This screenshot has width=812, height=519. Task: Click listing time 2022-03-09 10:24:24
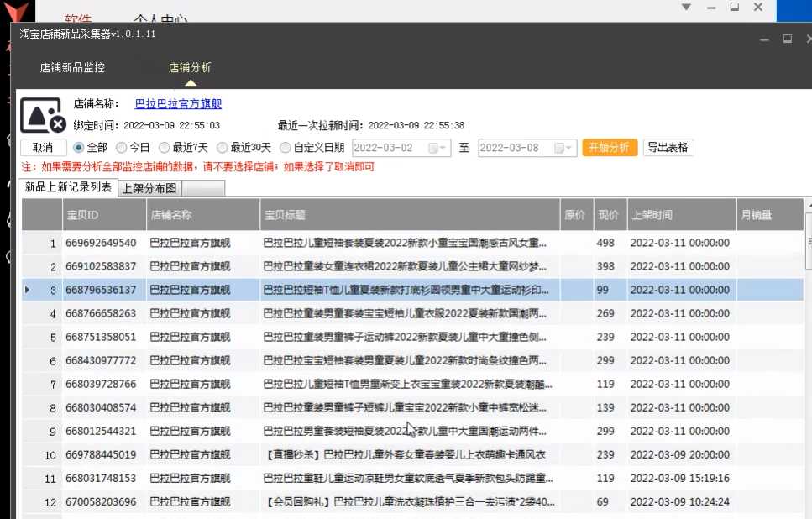(680, 502)
